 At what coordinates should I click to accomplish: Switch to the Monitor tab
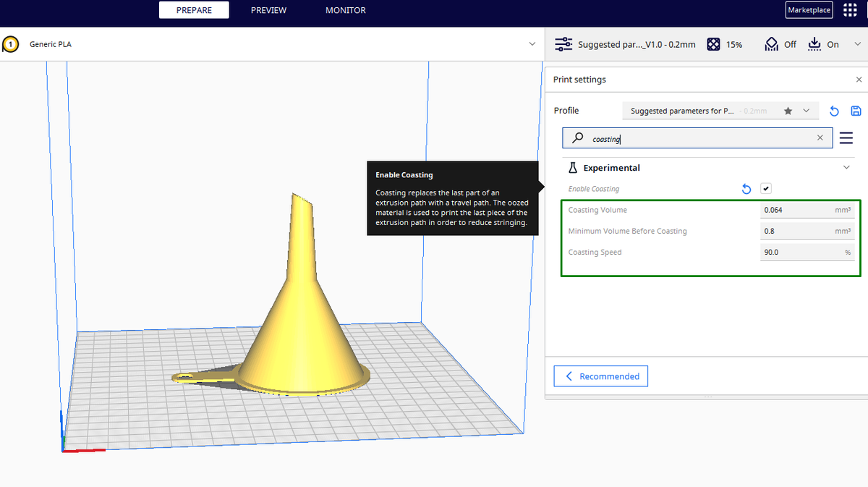click(345, 10)
